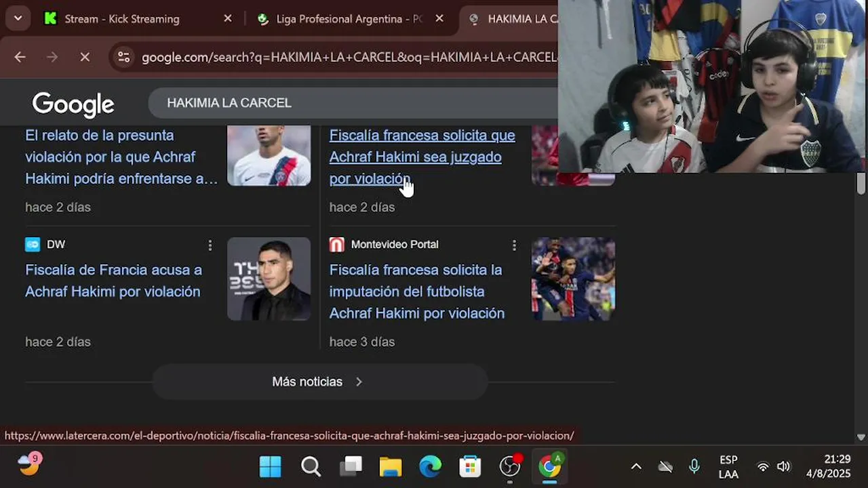Click the address bar URL text

(349, 58)
